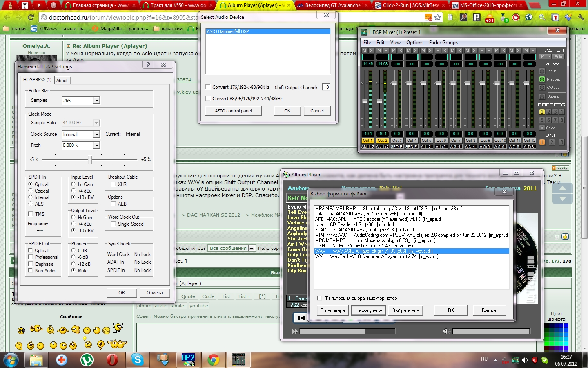Open HDSP Mixer Edit menu

tap(380, 43)
